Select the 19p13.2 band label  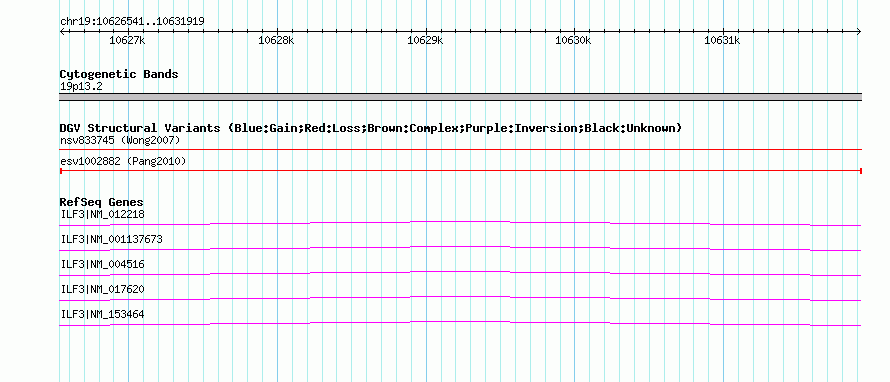[81, 87]
